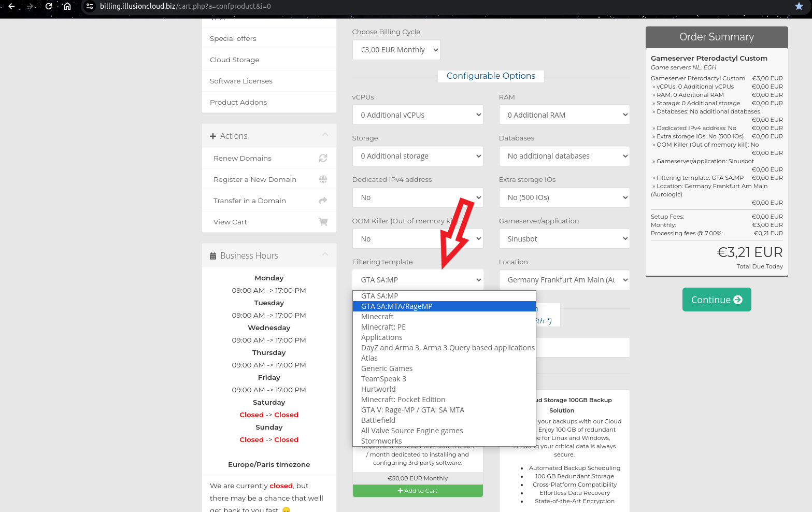Open the Dedicated IPv4 address dropdown
This screenshot has width=812, height=512.
pyautogui.click(x=418, y=197)
